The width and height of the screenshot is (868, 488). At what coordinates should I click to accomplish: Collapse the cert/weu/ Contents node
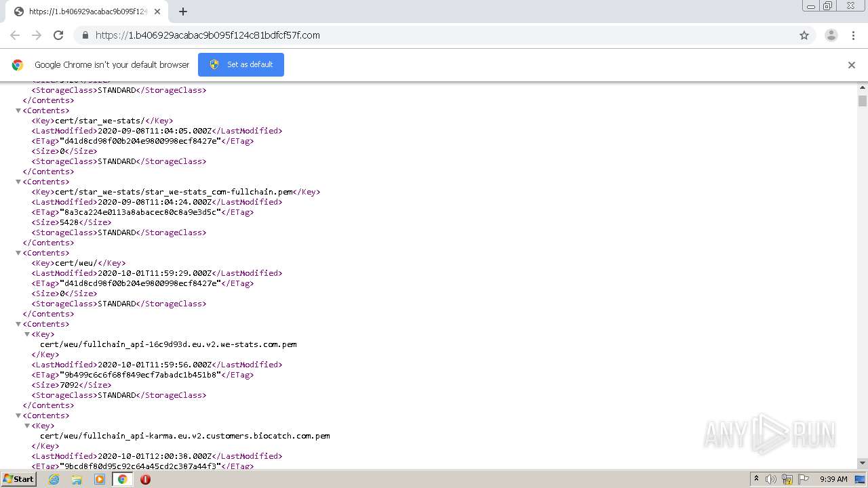point(18,253)
